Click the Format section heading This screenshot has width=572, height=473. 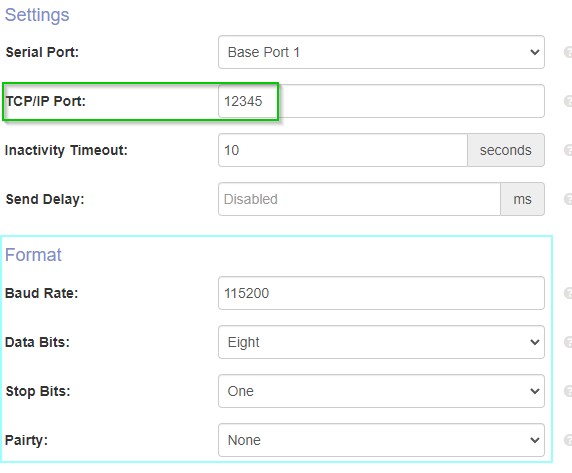point(33,255)
